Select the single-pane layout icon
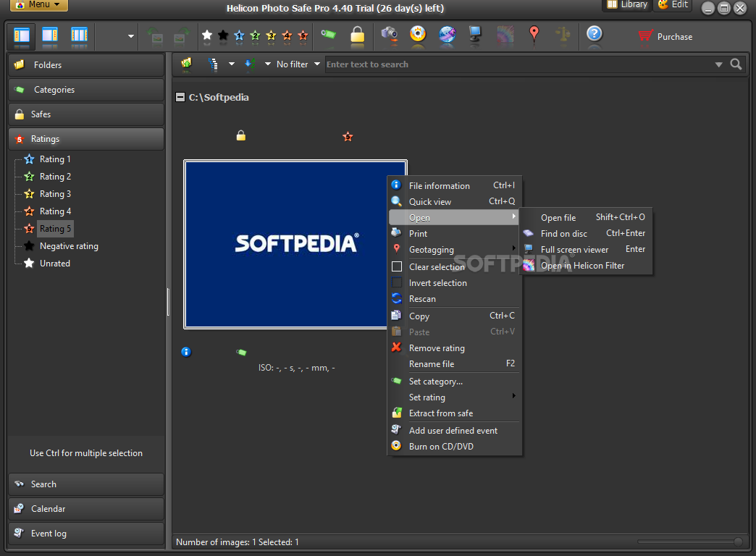 coord(22,35)
